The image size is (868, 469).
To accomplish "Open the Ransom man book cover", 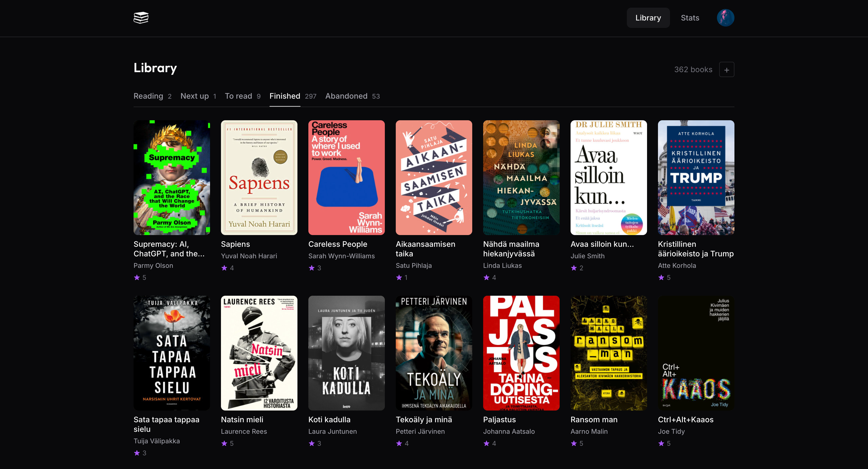I will [x=609, y=353].
